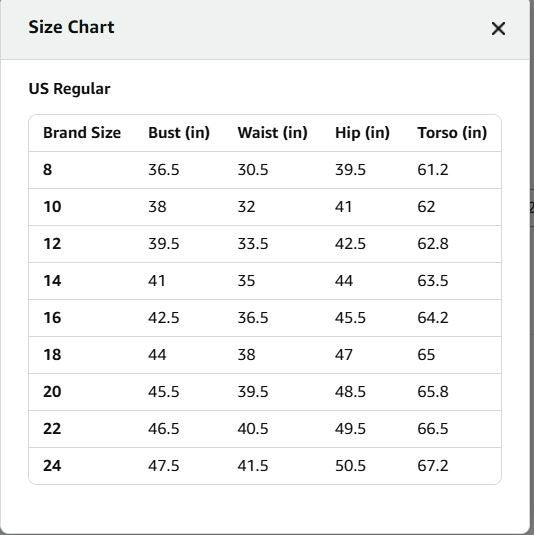
Task: Click the hip value 50.5
Action: tap(350, 466)
